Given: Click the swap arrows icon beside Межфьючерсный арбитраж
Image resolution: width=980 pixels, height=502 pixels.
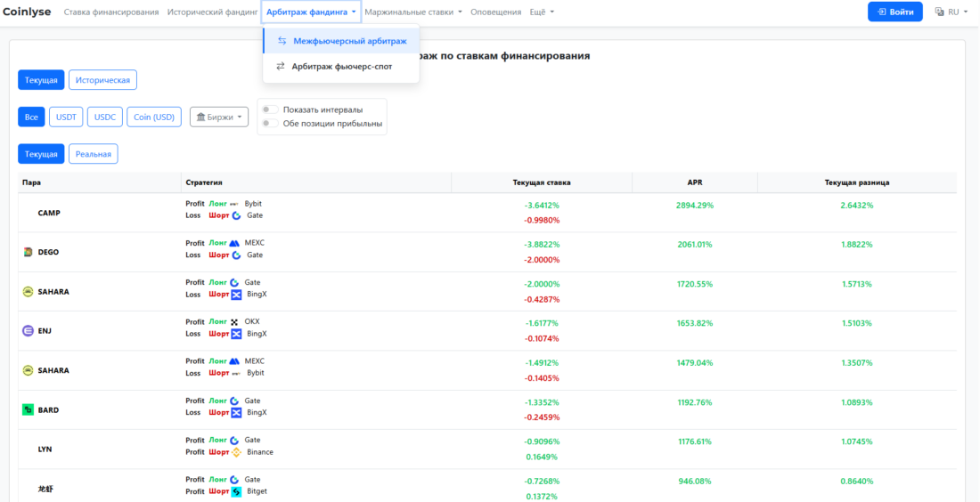Looking at the screenshot, I should (282, 41).
